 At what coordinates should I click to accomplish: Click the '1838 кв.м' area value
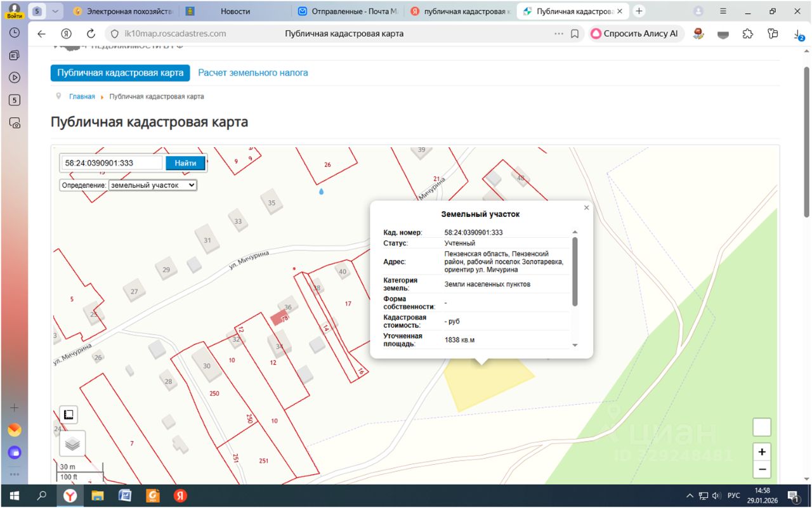[x=460, y=340]
